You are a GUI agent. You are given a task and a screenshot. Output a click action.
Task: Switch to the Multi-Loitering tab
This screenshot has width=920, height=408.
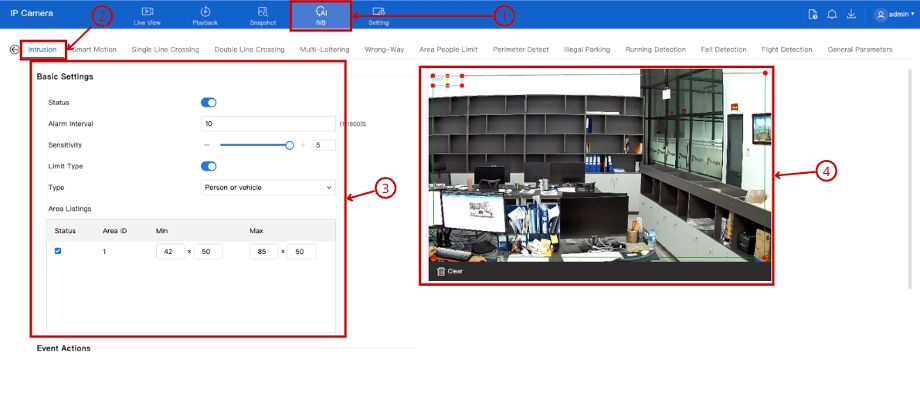[x=324, y=50]
